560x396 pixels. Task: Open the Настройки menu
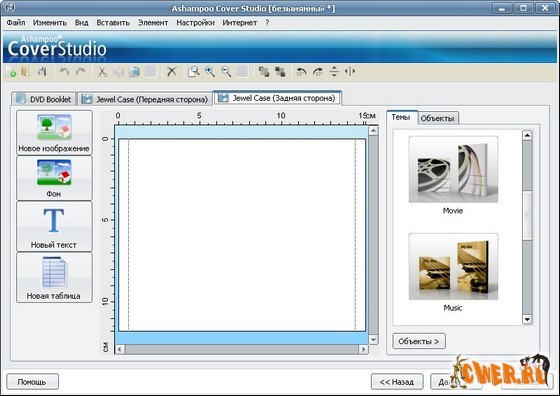tap(195, 23)
